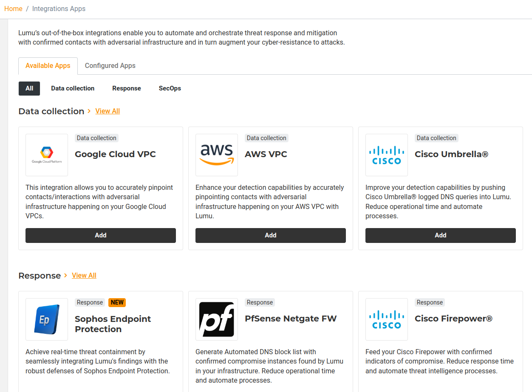Screen dimensions: 532x392
Task: Filter integrations by SecOps category
Action: 170,88
